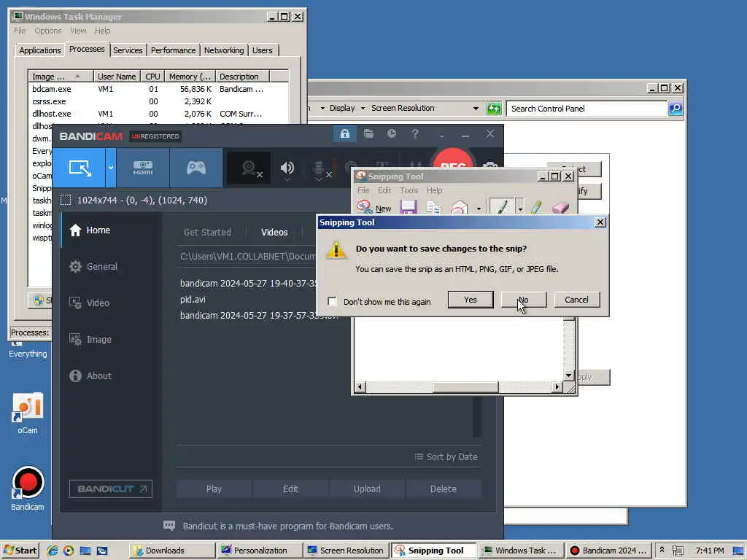This screenshot has width=747, height=560.
Task: Open Edit menu in Snipping Tool
Action: click(x=384, y=190)
